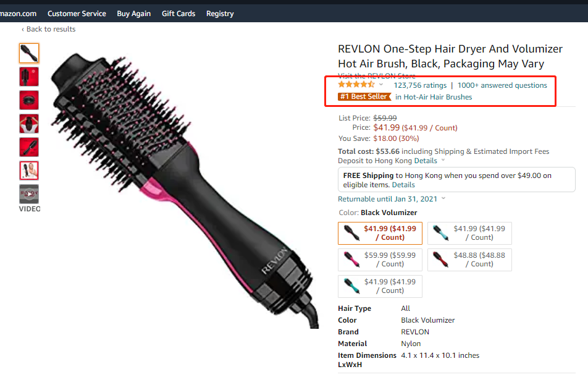Go to Gift Cards in the nav bar
This screenshot has height=377, width=588.
178,14
